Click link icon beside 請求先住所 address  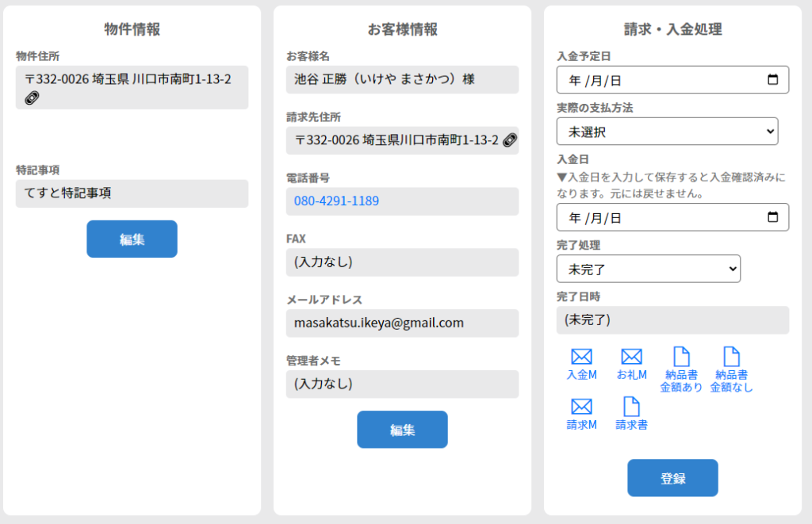click(510, 140)
